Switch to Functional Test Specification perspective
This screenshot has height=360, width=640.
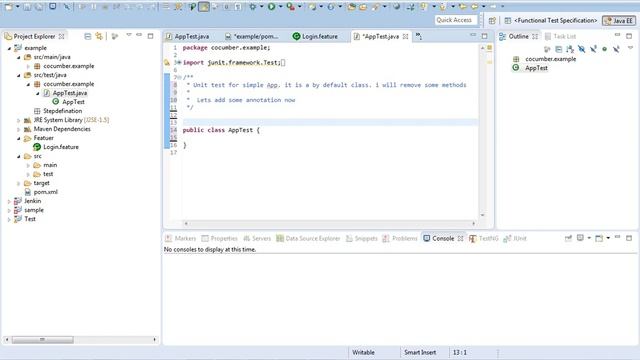click(x=551, y=20)
